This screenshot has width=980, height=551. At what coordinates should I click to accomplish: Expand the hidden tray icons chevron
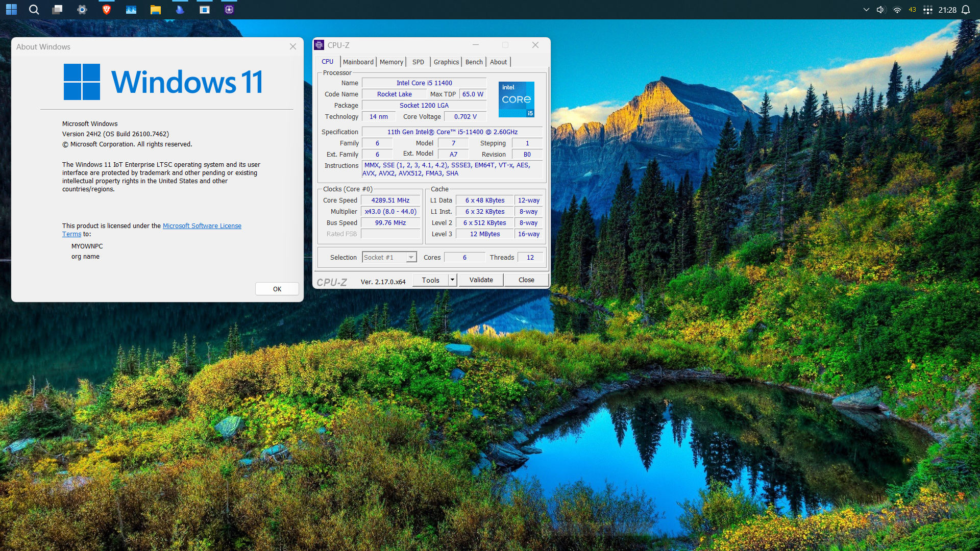tap(866, 10)
